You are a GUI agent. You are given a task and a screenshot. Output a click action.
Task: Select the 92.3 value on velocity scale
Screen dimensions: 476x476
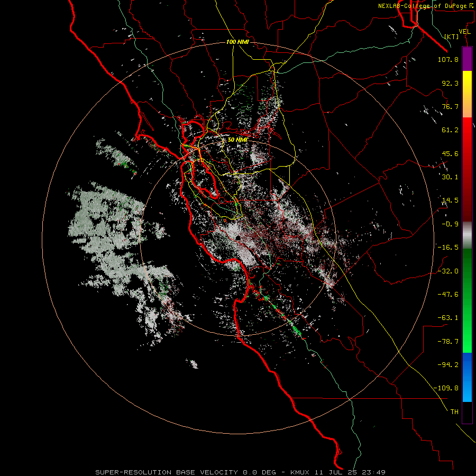click(x=450, y=83)
